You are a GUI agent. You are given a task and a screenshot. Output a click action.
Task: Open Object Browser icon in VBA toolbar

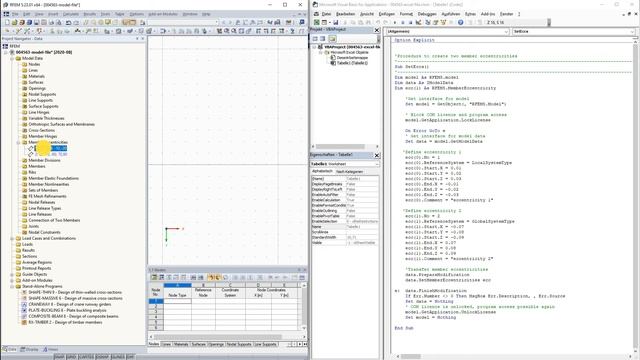(443, 22)
